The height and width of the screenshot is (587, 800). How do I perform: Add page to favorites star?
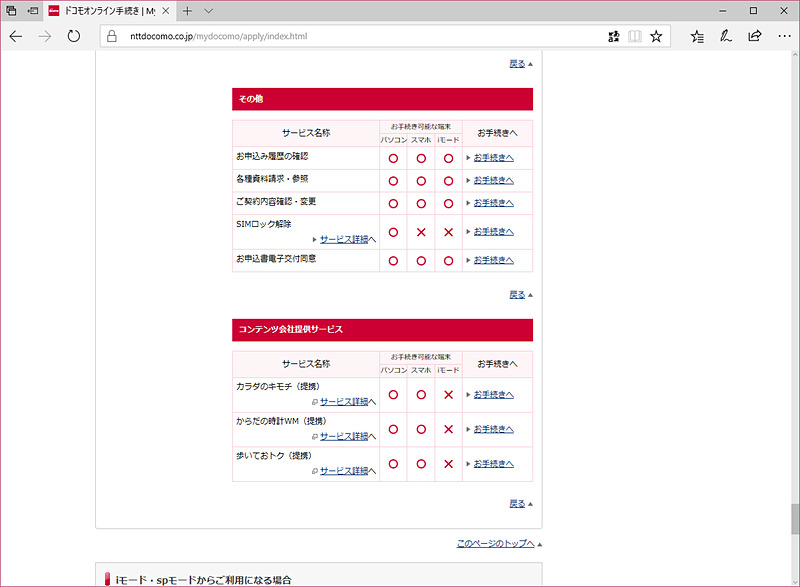coord(656,36)
